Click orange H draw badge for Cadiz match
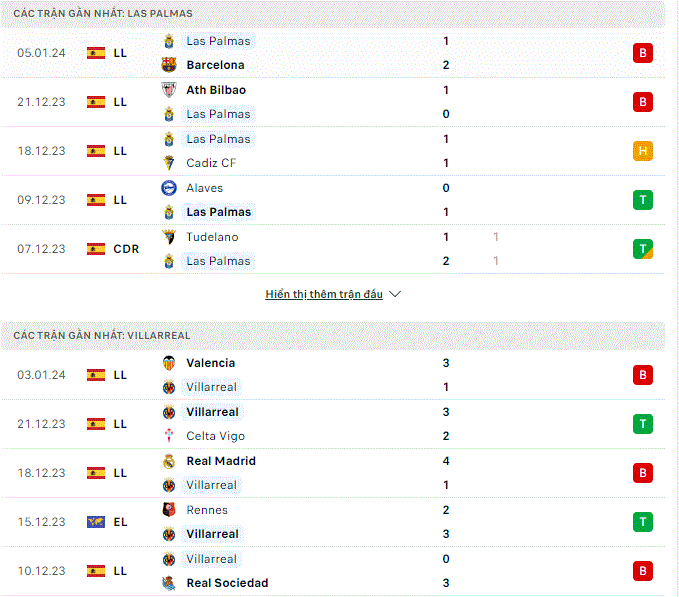The width and height of the screenshot is (679, 597). tap(643, 151)
